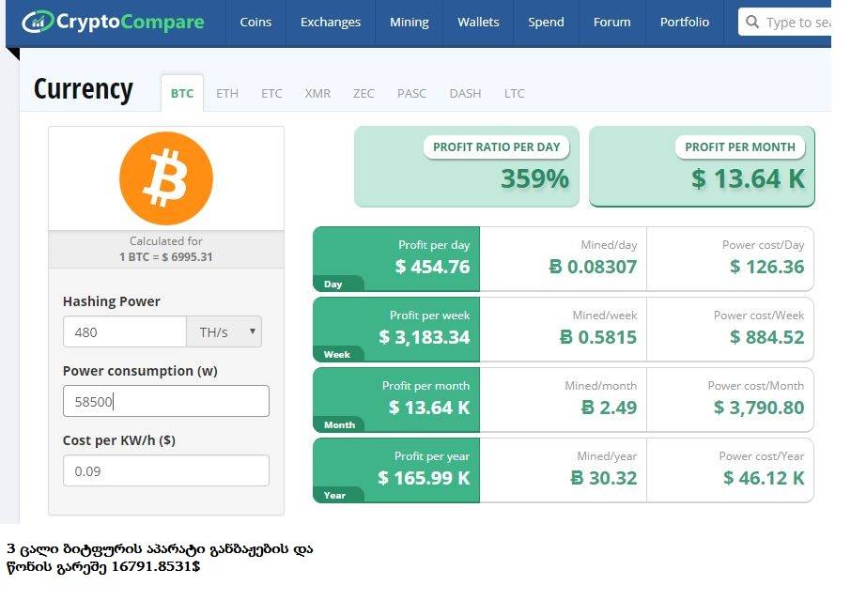Click the Mined/year 30.32 value

[x=604, y=478]
